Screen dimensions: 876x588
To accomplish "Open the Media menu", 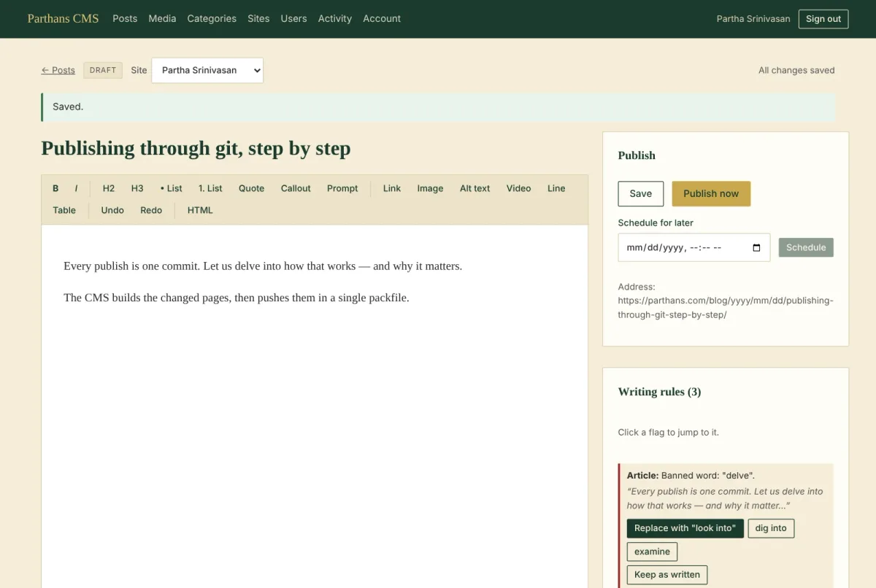I will click(162, 18).
